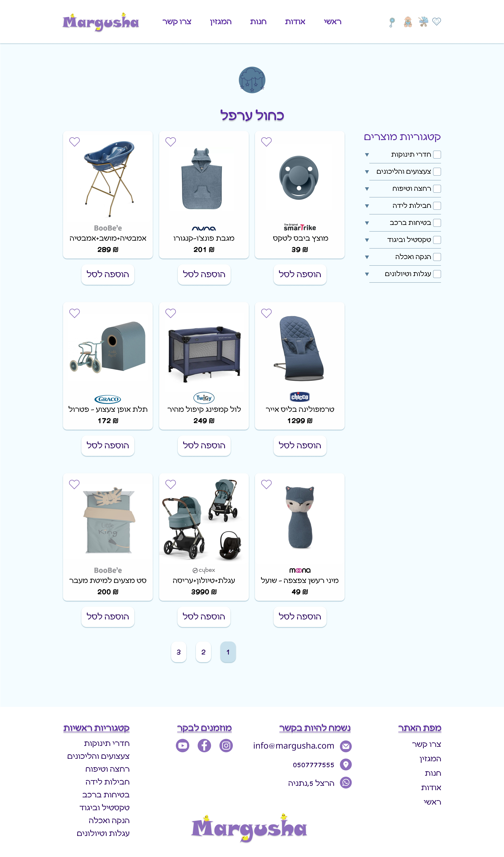
Task: Expand the צעצועים והליכונים category arrow
Action: tap(367, 172)
